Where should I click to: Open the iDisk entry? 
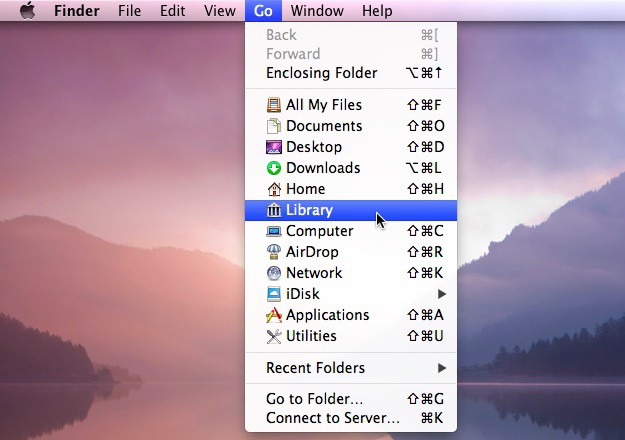pos(351,294)
